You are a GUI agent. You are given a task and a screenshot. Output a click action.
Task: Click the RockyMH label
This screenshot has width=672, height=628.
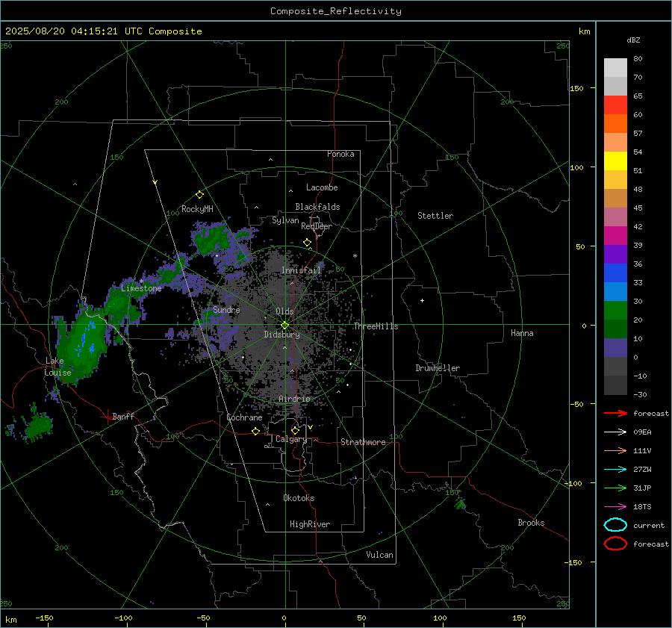coord(197,209)
